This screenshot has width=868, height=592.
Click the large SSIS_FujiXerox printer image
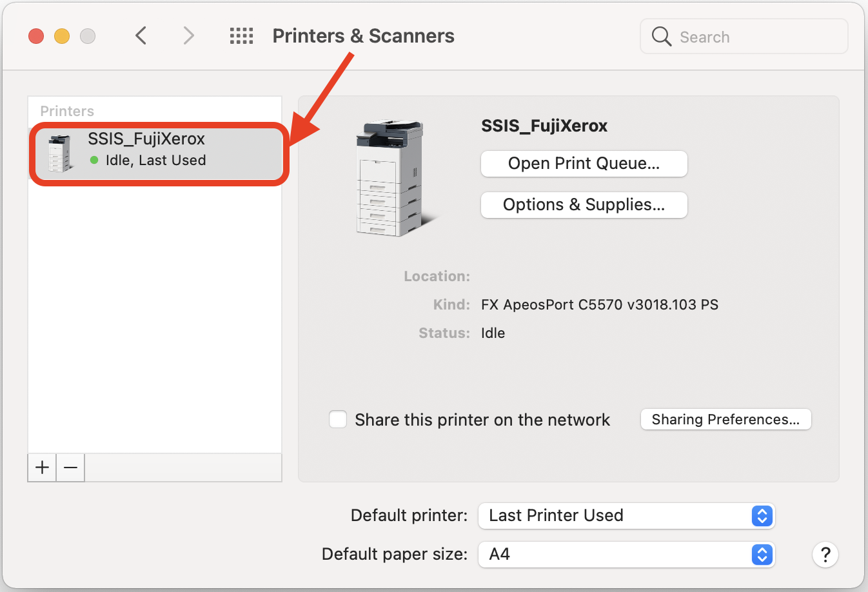pyautogui.click(x=392, y=177)
